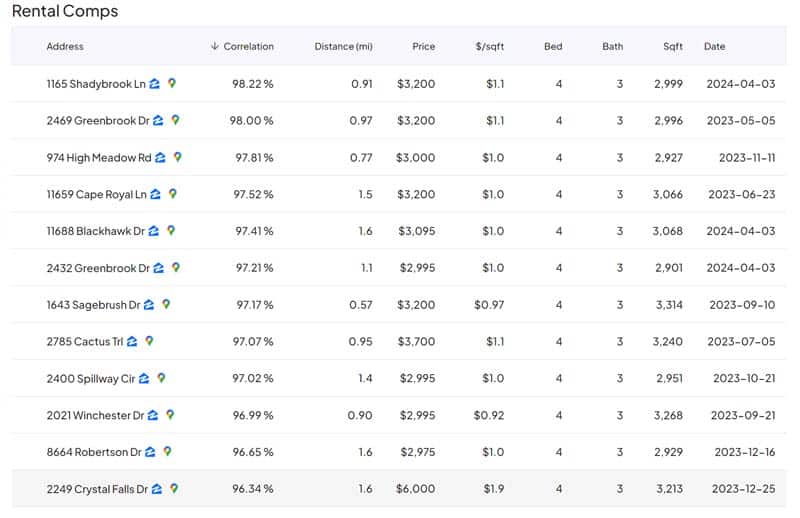The height and width of the screenshot is (518, 800).
Task: Sort comps by Price column header
Action: pyautogui.click(x=423, y=47)
